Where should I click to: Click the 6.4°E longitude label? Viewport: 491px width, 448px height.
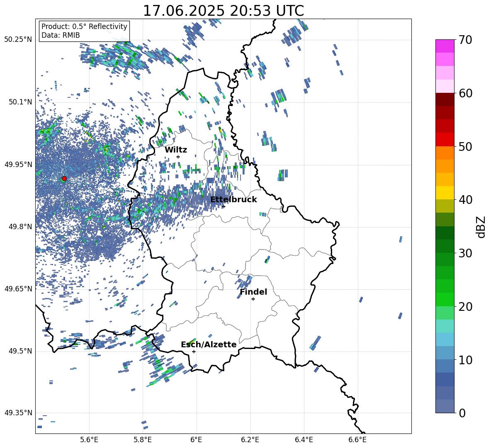(x=304, y=440)
